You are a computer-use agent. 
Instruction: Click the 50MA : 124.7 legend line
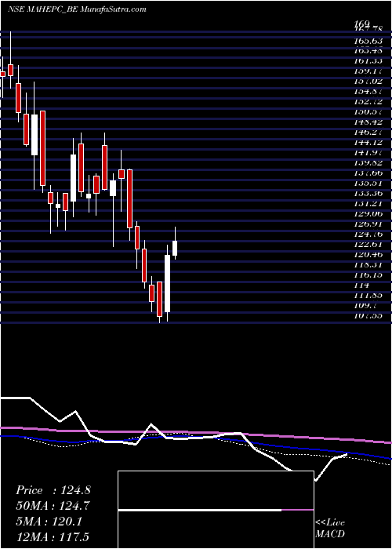[53, 506]
